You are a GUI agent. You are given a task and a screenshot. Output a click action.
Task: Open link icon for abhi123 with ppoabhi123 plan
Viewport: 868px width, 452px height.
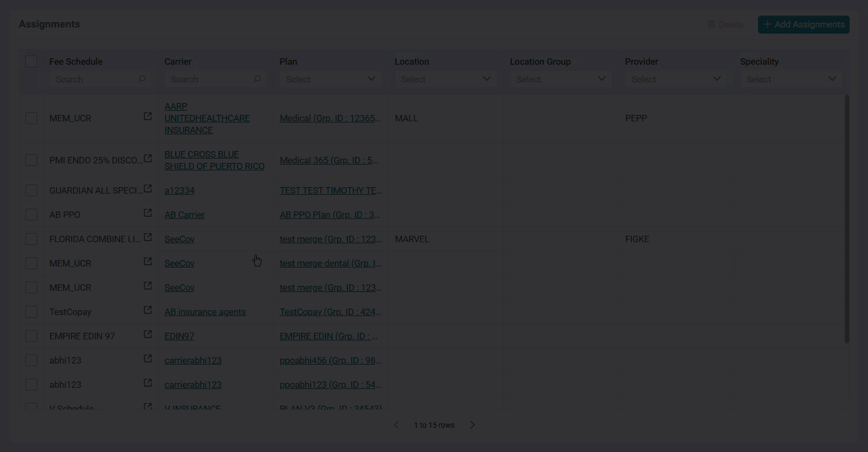tap(147, 383)
